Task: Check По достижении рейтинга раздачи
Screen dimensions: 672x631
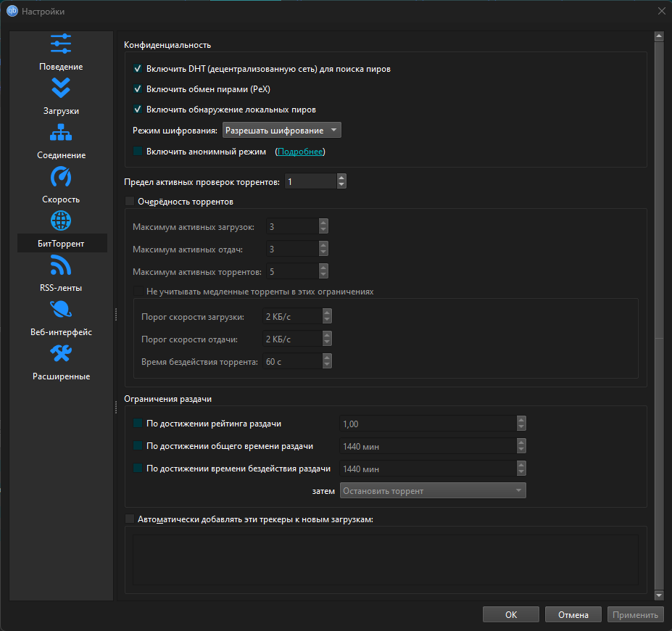Action: pos(138,423)
